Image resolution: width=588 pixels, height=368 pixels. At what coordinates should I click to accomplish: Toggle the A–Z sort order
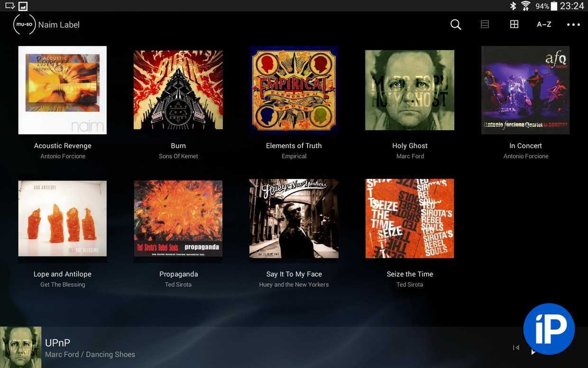pos(544,24)
